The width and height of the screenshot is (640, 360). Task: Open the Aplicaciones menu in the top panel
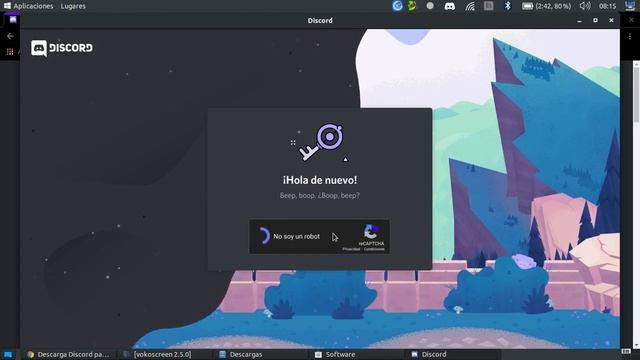[29, 6]
